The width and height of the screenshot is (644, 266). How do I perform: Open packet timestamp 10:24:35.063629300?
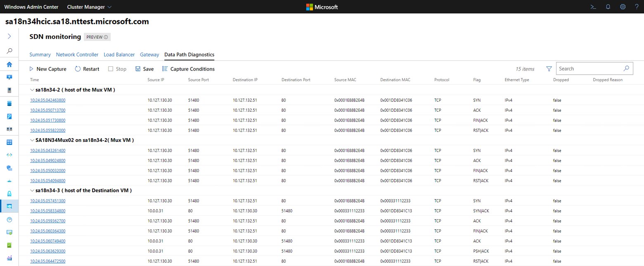coord(48,251)
